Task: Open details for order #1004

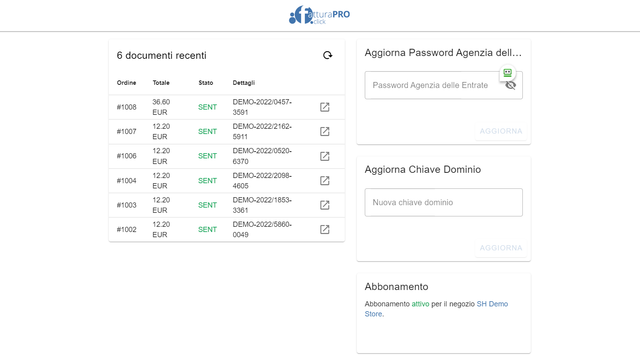Action: [x=324, y=180]
